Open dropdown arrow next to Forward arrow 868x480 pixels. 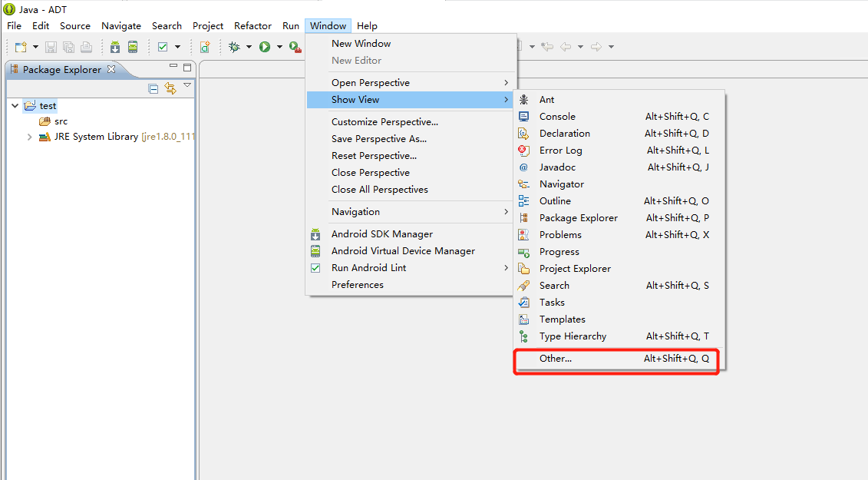coord(611,47)
